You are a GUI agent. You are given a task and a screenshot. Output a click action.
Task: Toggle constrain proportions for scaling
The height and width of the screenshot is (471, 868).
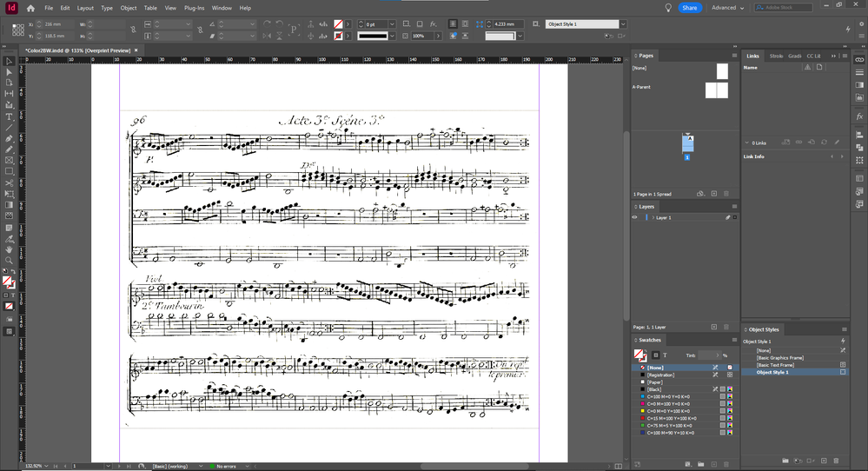coord(200,30)
